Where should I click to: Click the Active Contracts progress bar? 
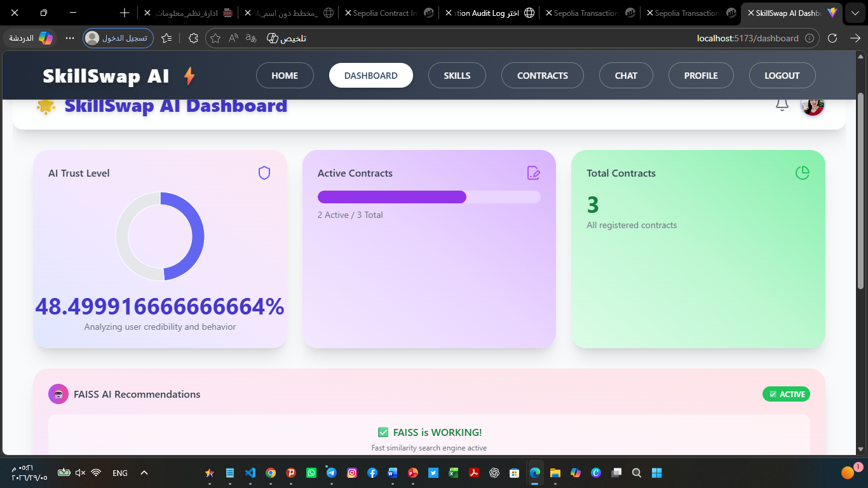(429, 197)
